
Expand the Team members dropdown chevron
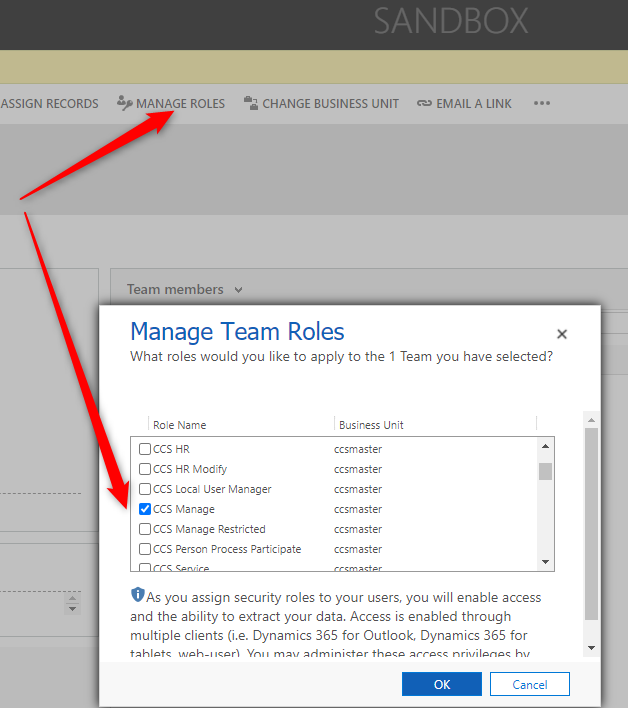coord(238,290)
